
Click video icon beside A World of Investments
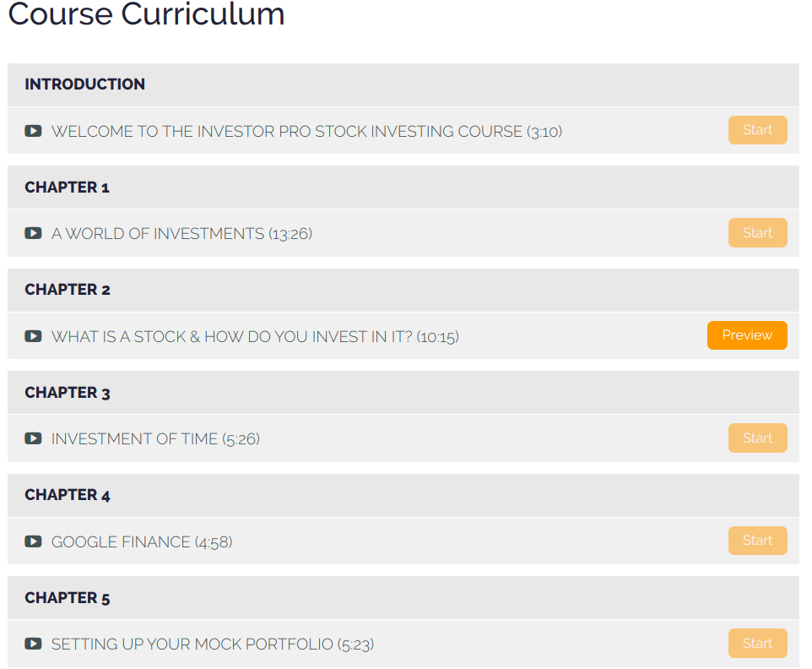tap(33, 233)
